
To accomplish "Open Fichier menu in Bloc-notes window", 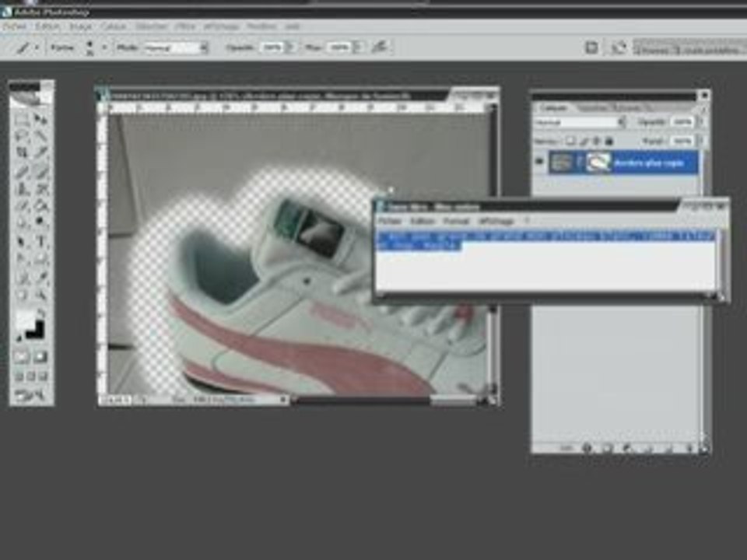I will 390,221.
